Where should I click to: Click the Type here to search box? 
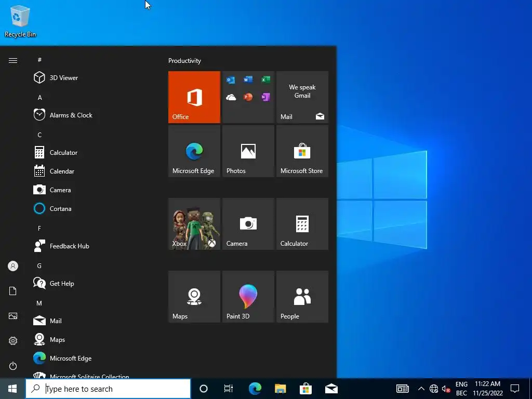click(x=108, y=389)
